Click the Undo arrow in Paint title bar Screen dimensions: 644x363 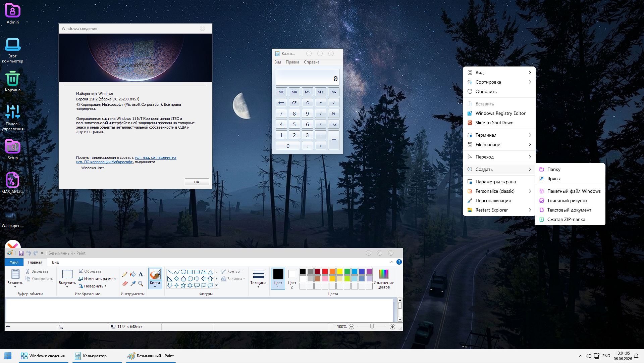coord(29,253)
